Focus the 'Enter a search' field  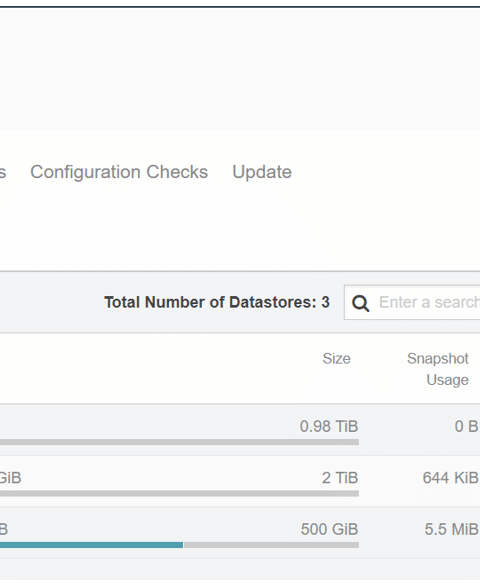point(428,302)
